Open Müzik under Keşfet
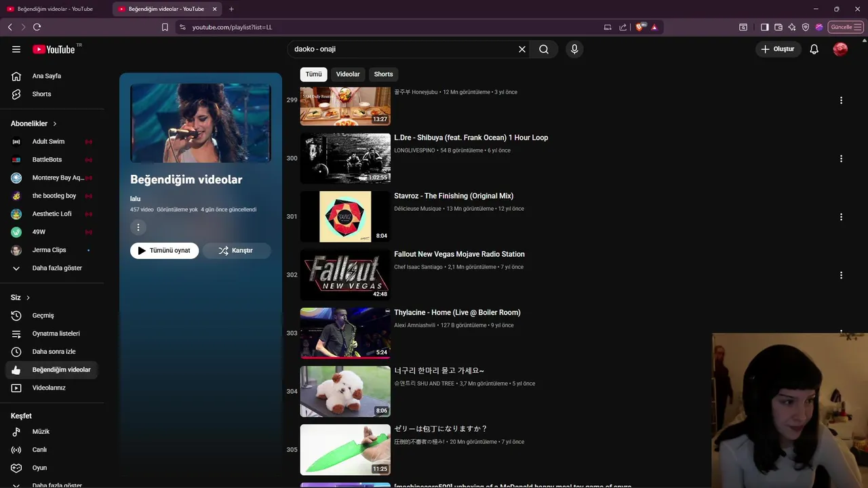The height and width of the screenshot is (488, 868). 53,432
